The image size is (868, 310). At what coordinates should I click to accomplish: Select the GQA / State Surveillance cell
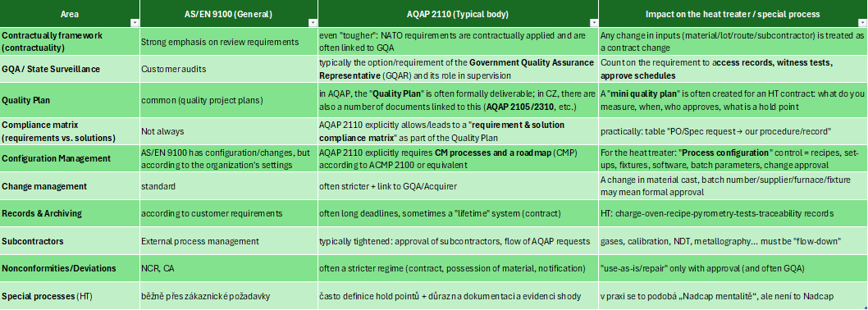(70, 69)
